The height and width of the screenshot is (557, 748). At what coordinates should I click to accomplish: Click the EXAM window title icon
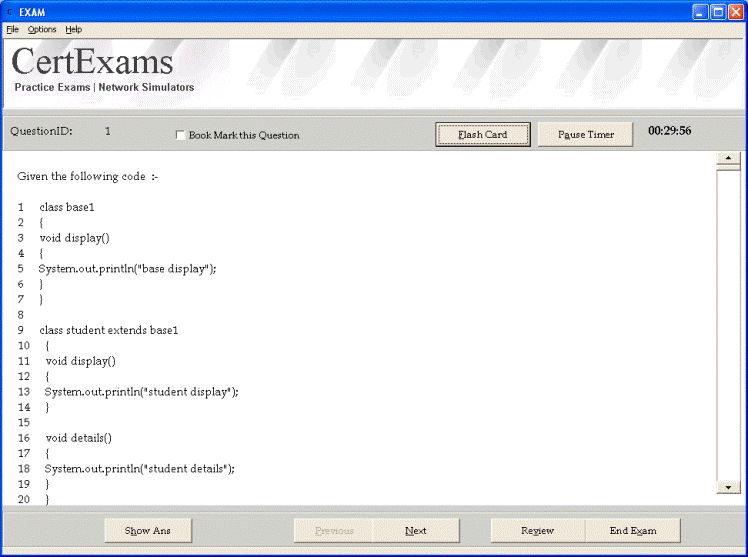[10, 12]
